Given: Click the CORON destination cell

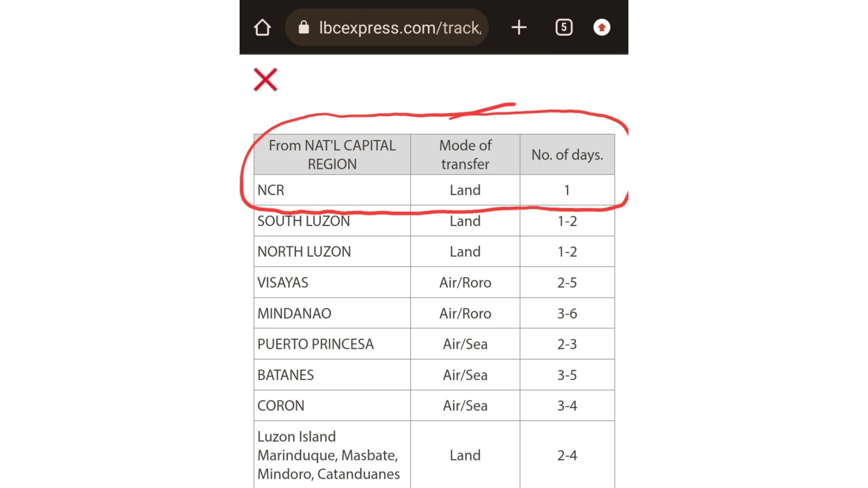Looking at the screenshot, I should pyautogui.click(x=332, y=406).
